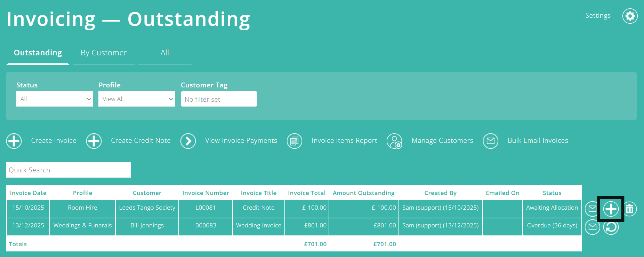Click the Create Invoice plus icon
Image resolution: width=644 pixels, height=257 pixels.
pos(14,141)
